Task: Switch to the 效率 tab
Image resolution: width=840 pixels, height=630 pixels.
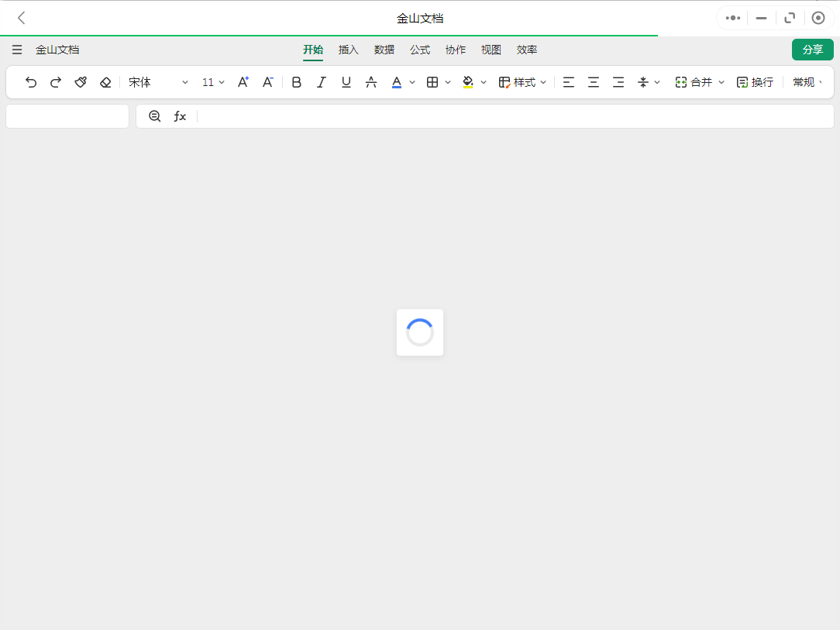Action: (527, 50)
